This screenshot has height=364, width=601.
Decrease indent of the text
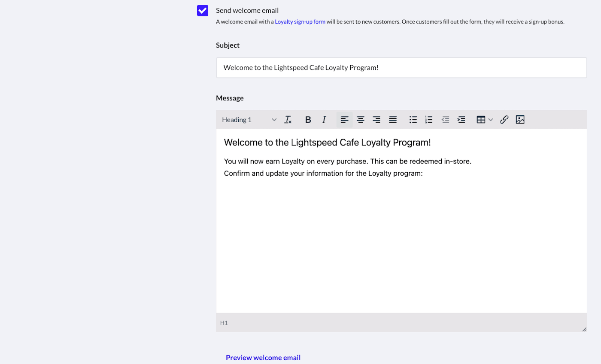(x=446, y=120)
